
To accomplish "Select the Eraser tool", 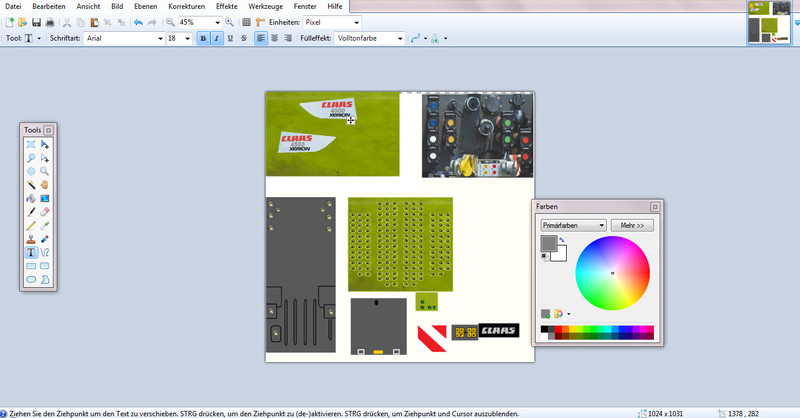I will [x=45, y=212].
